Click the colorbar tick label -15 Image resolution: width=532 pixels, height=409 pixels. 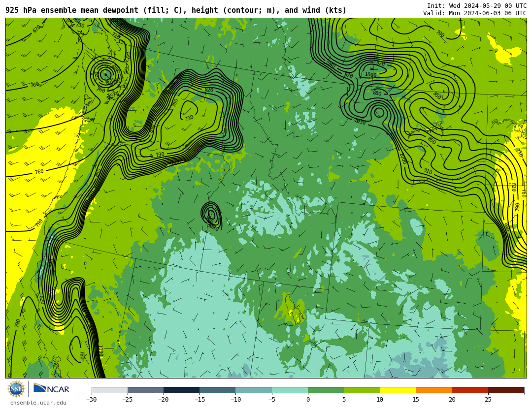(199, 400)
